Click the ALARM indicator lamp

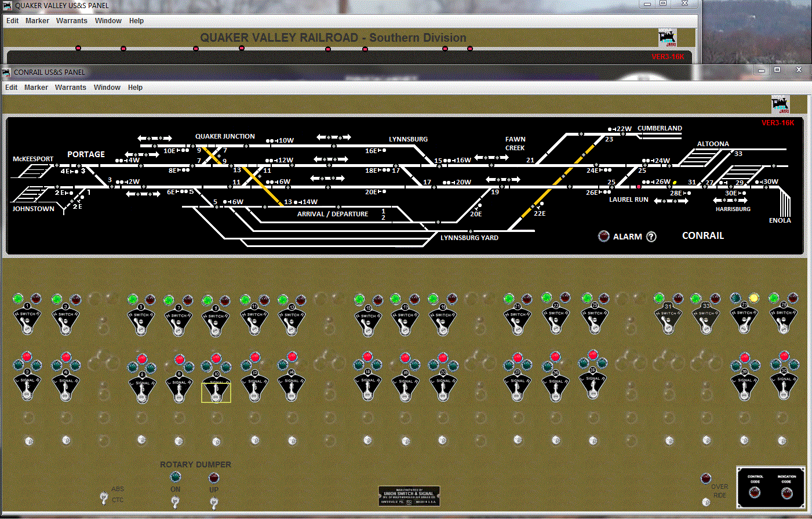(603, 237)
